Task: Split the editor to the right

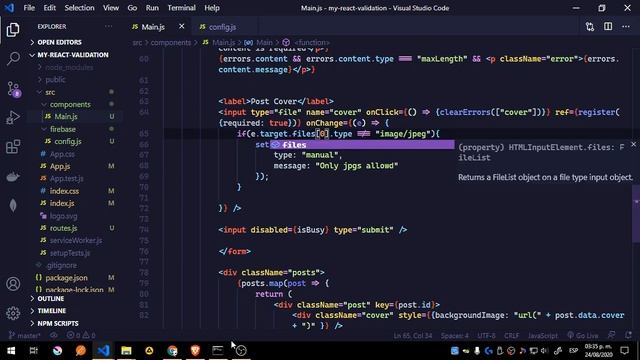Action: pos(608,27)
